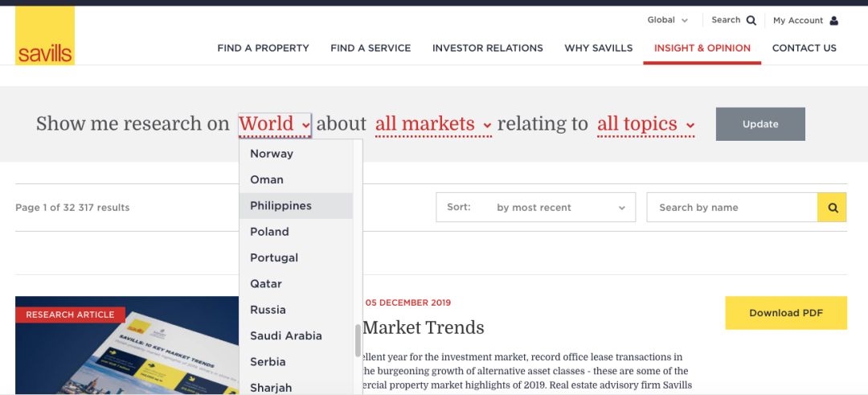Go to the Insight & Opinion tab

[x=702, y=48]
